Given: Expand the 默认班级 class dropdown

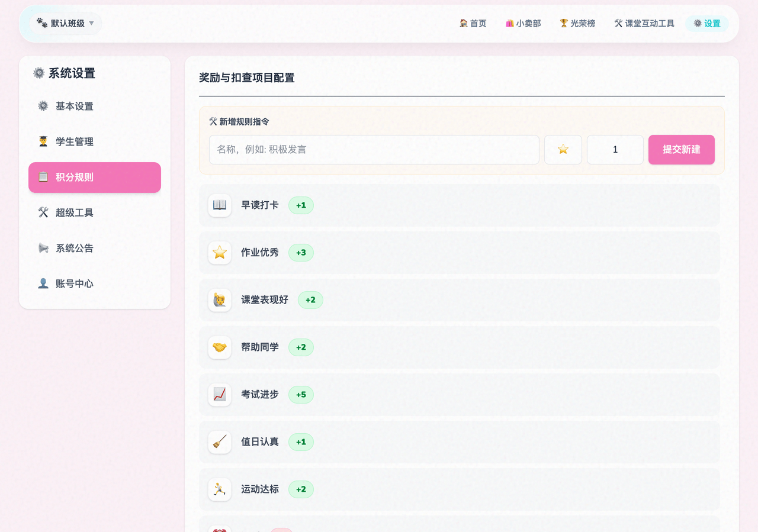Looking at the screenshot, I should 65,24.
